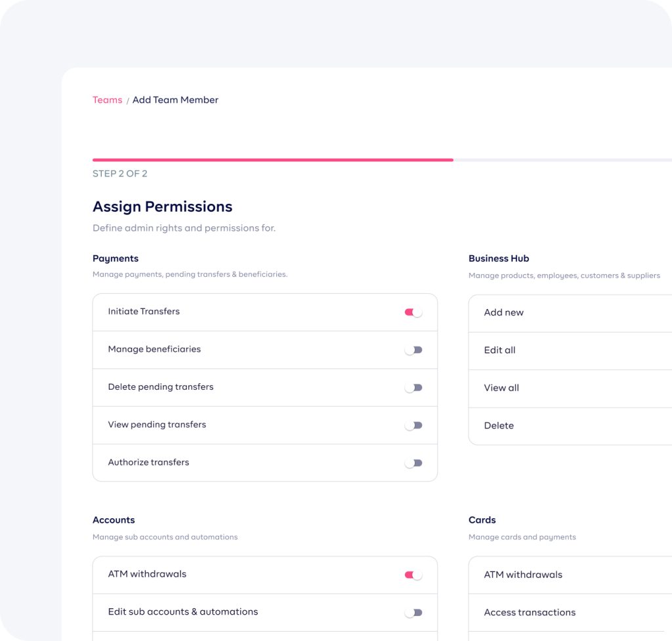Click the Manage beneficiaries row label
This screenshot has width=672, height=641.
[x=154, y=349]
